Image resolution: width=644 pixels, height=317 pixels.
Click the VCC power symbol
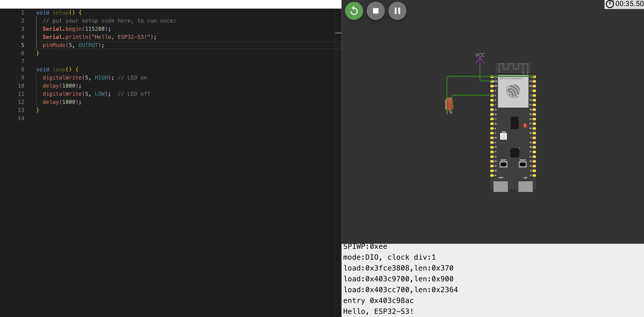pos(480,60)
